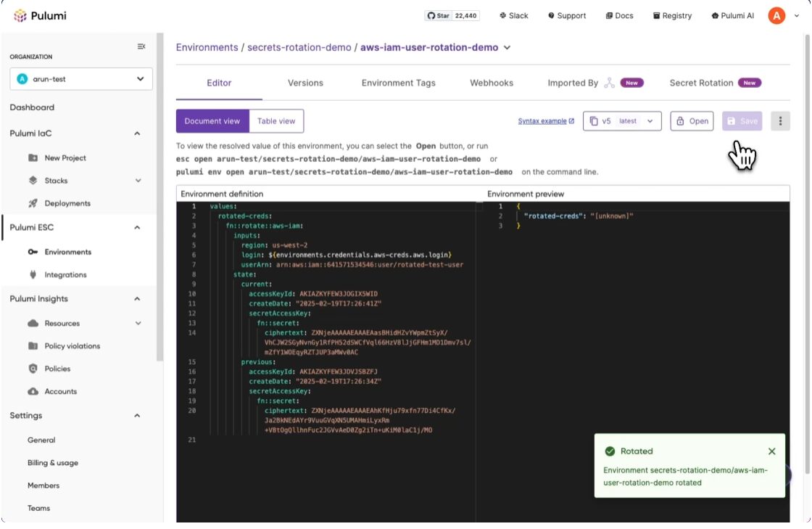Collapse the Settings section
Screen dimensions: 812x529
(137, 416)
